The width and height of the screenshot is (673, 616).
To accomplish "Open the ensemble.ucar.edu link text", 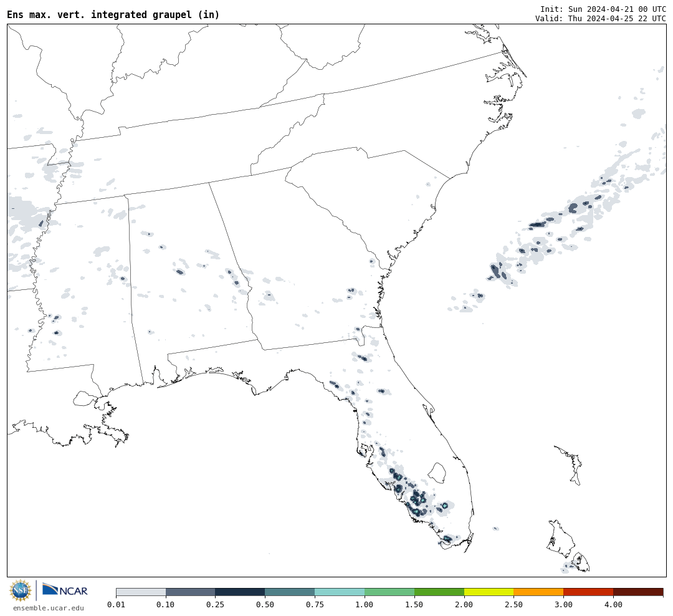I will pyautogui.click(x=49, y=608).
